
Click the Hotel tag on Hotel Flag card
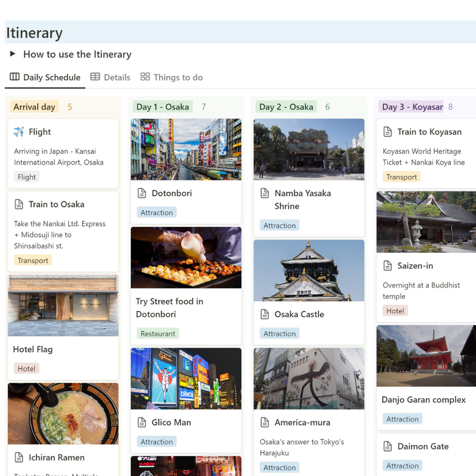coord(26,368)
